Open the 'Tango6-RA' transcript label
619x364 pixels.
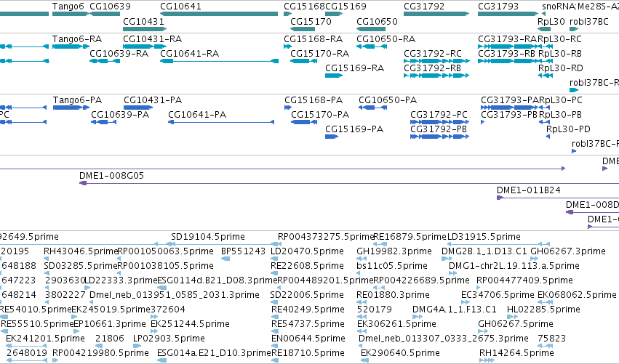[x=77, y=39]
